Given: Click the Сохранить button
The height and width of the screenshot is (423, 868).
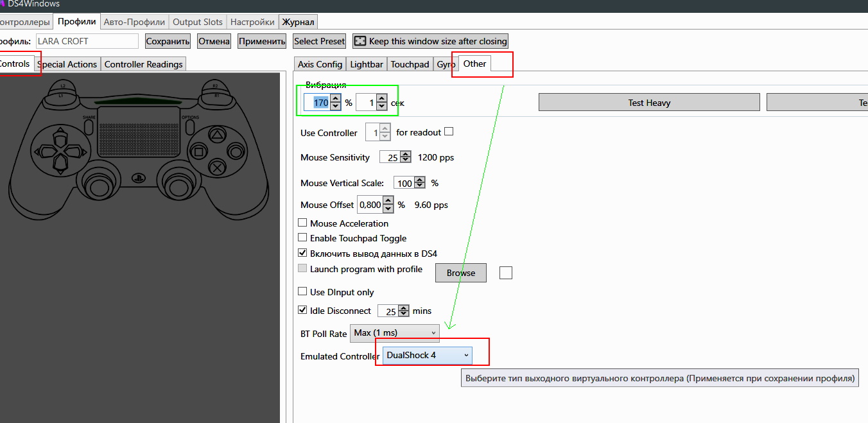Looking at the screenshot, I should point(168,41).
